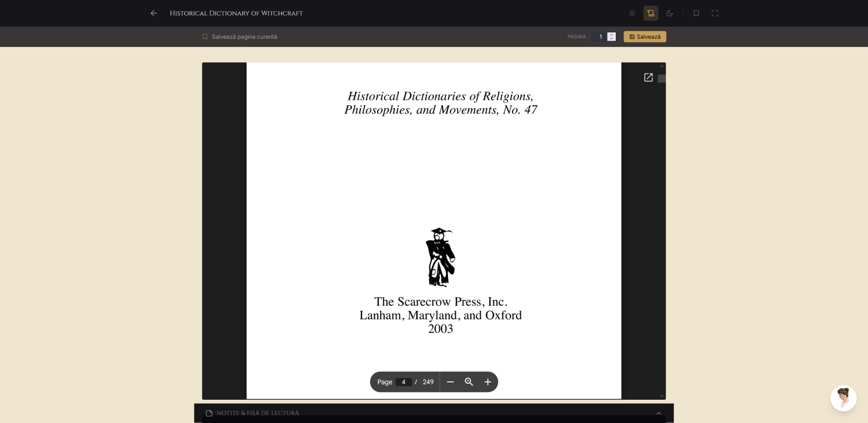The width and height of the screenshot is (868, 423).
Task: Switch to light theme sun icon
Action: click(632, 13)
